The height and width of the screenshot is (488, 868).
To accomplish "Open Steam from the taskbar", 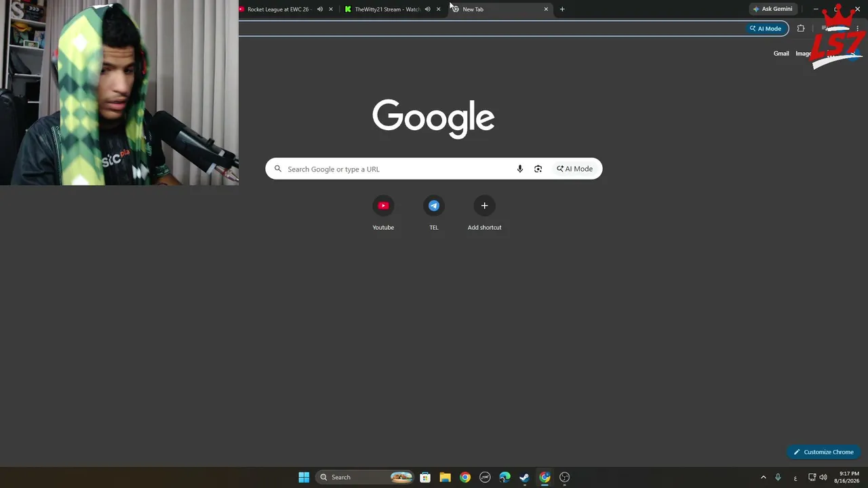I will 524,477.
